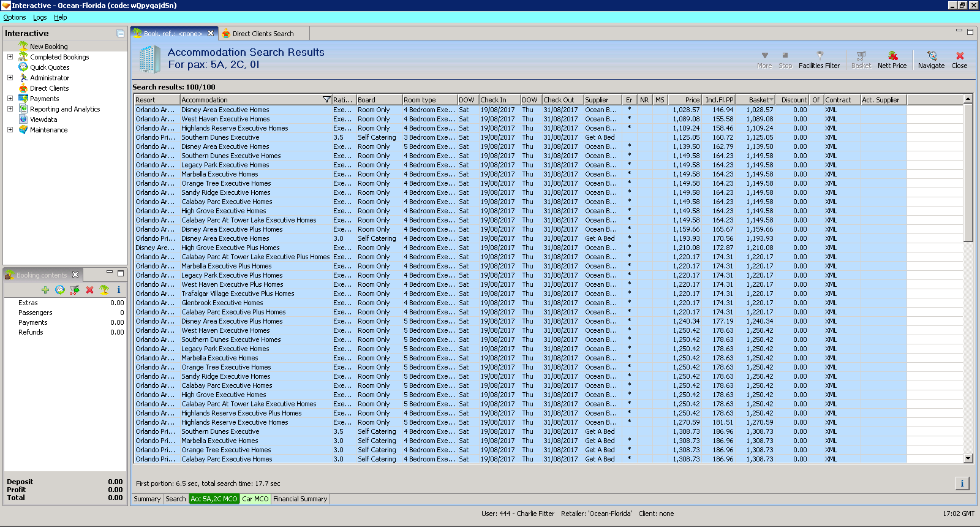This screenshot has width=980, height=527.
Task: Select the Trafalgar Village Executive Plus Homes row
Action: pos(520,294)
